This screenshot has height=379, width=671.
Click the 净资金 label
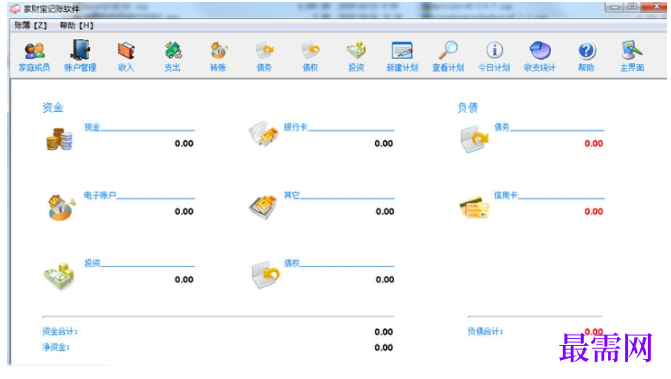(x=56, y=347)
